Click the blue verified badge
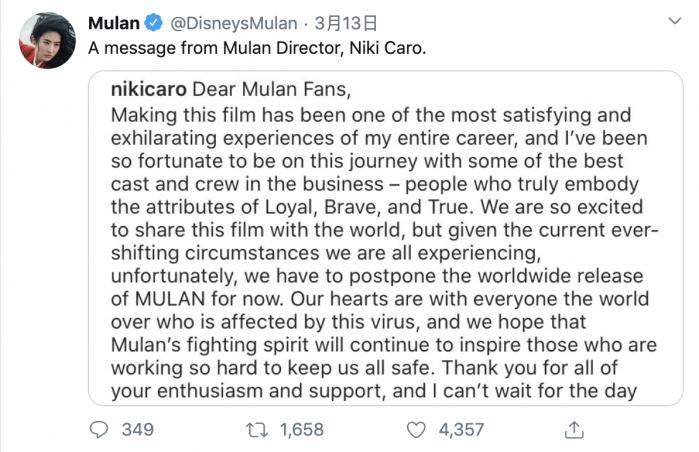Image resolution: width=699 pixels, height=452 pixels. pos(153,23)
